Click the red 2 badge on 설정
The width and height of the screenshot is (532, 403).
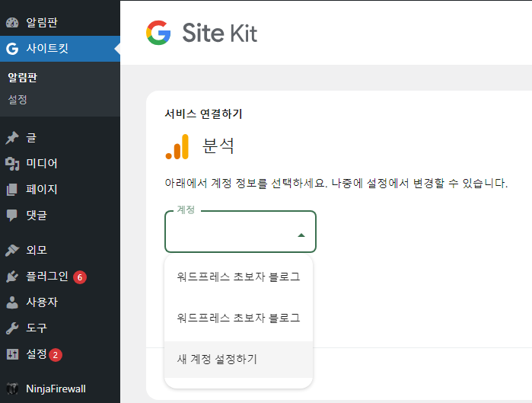click(56, 355)
